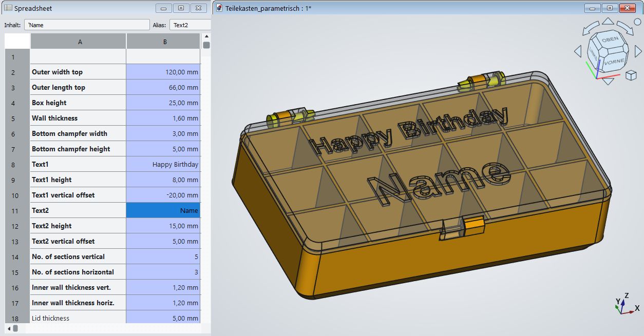Select the value 5 in row 14
The image size is (644, 336).
(163, 256)
